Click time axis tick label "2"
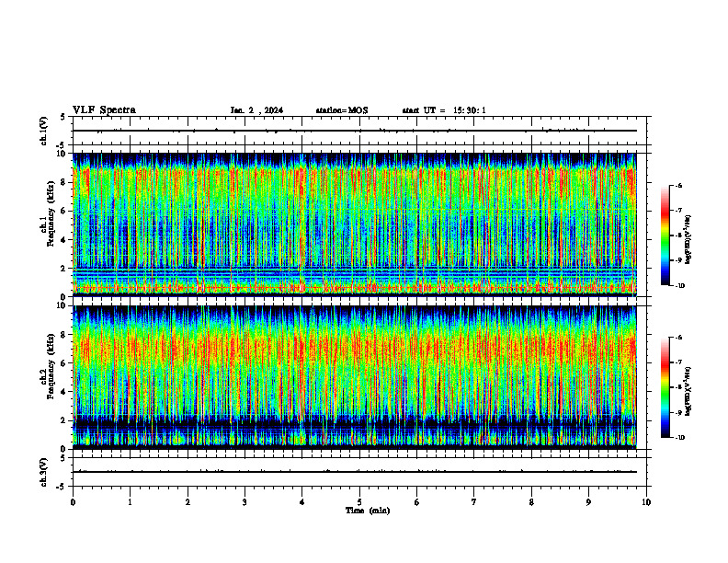The image size is (728, 563). pyautogui.click(x=188, y=502)
